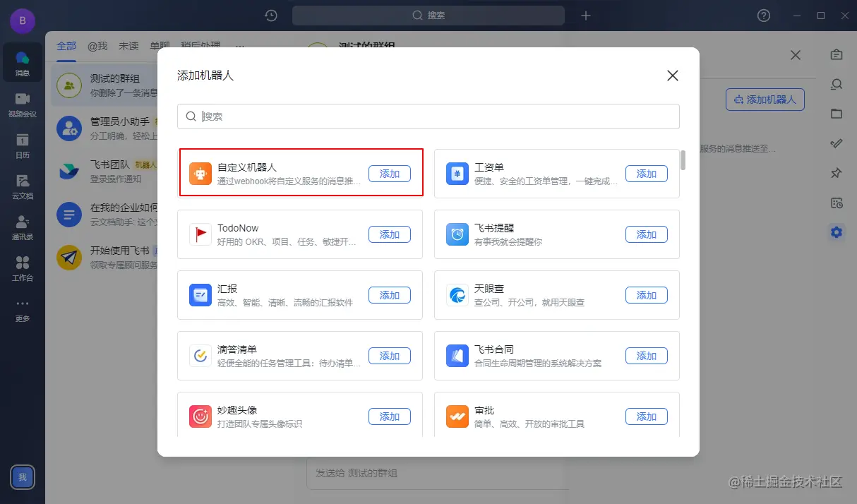The height and width of the screenshot is (504, 857).
Task: Click the purple B profile avatar
Action: click(23, 20)
